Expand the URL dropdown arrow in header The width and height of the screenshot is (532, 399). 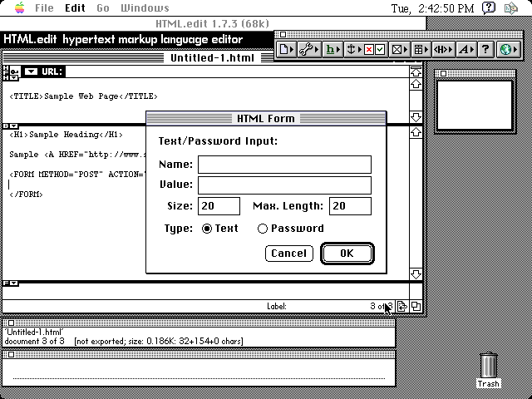pyautogui.click(x=30, y=72)
